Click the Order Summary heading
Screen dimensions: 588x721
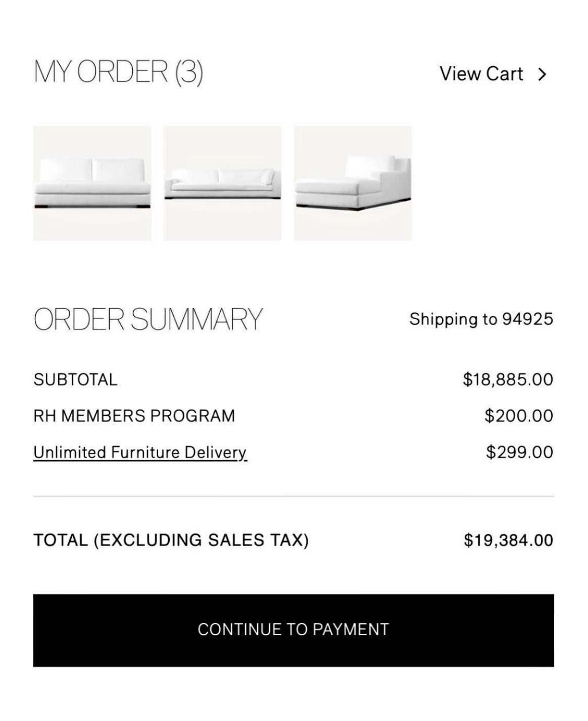(x=148, y=319)
